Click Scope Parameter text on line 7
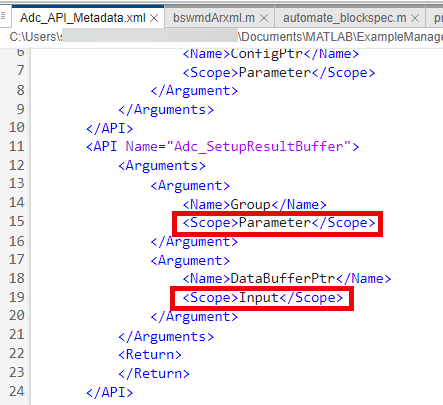The height and width of the screenshot is (405, 443). click(279, 73)
